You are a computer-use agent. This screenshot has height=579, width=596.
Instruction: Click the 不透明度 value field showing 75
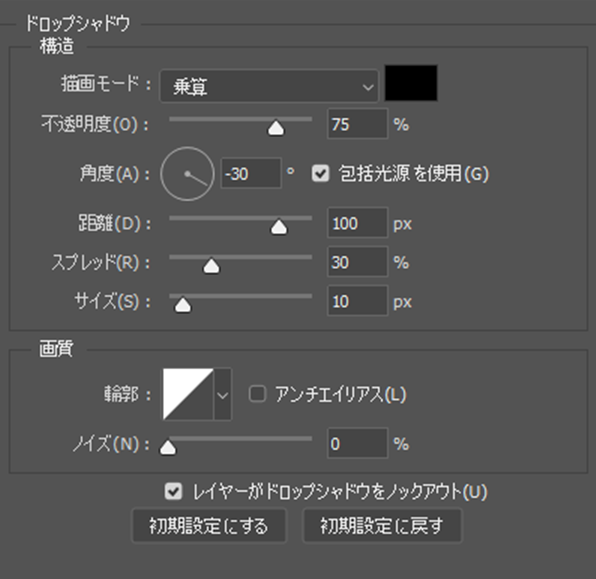(357, 124)
